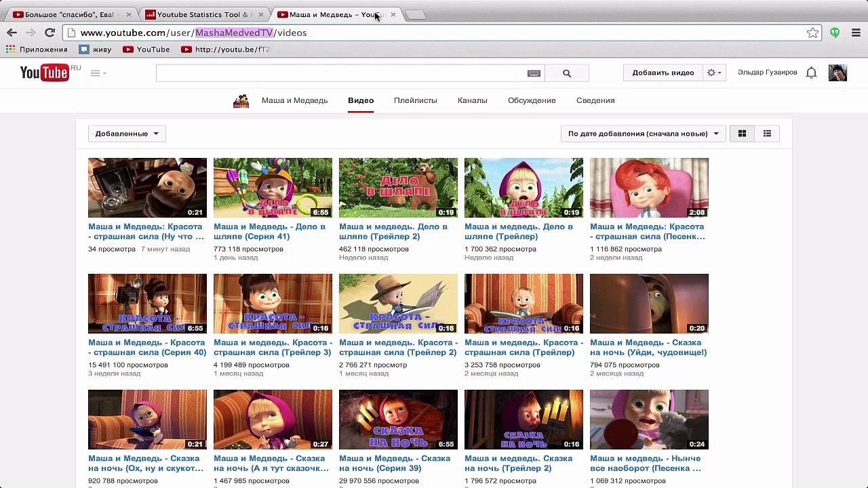Open a new browser tab
Viewport: 868px width, 488px height.
point(415,15)
